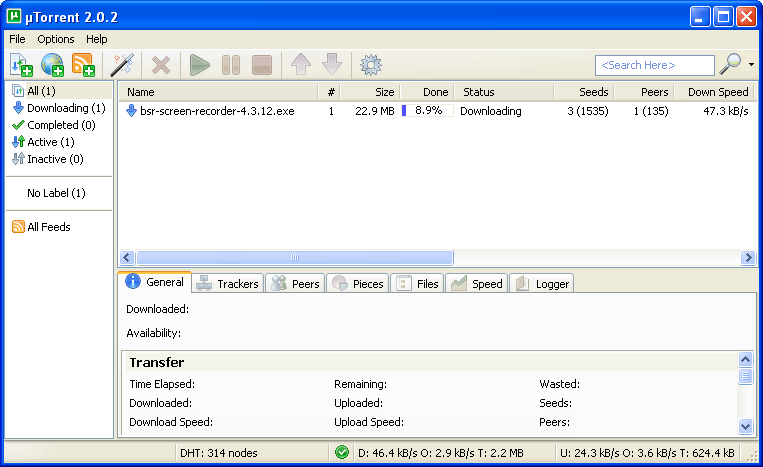
Task: Click the horizontal scrollbar thumb
Action: [x=295, y=257]
